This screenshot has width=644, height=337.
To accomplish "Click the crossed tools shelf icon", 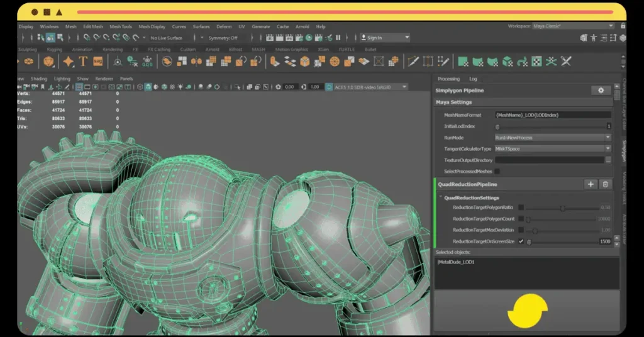I will point(566,62).
